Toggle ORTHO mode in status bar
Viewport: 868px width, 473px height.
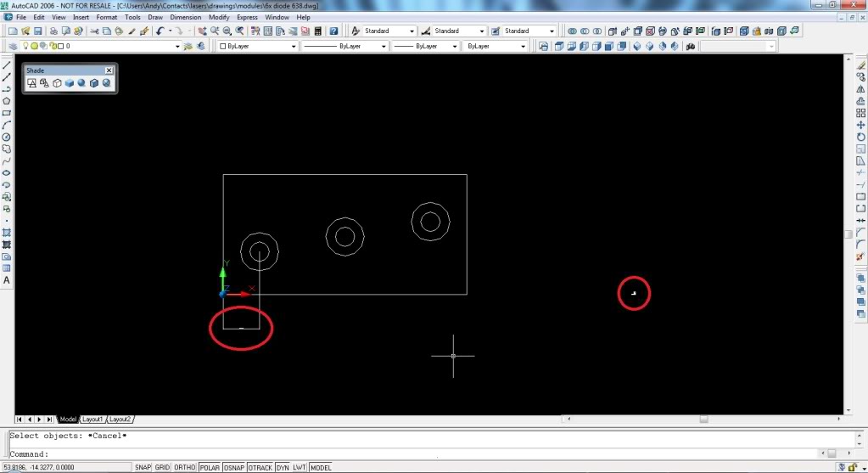(x=184, y=468)
